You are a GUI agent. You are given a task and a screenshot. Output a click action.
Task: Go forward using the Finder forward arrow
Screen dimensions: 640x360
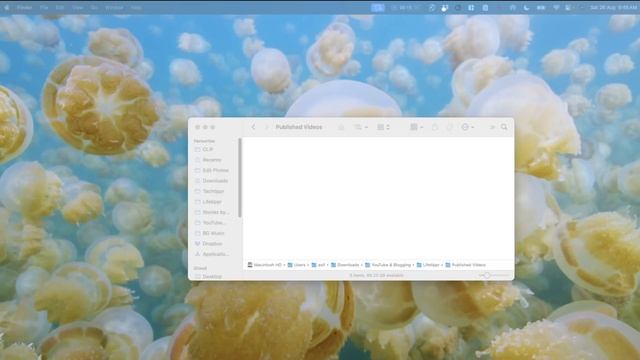267,127
